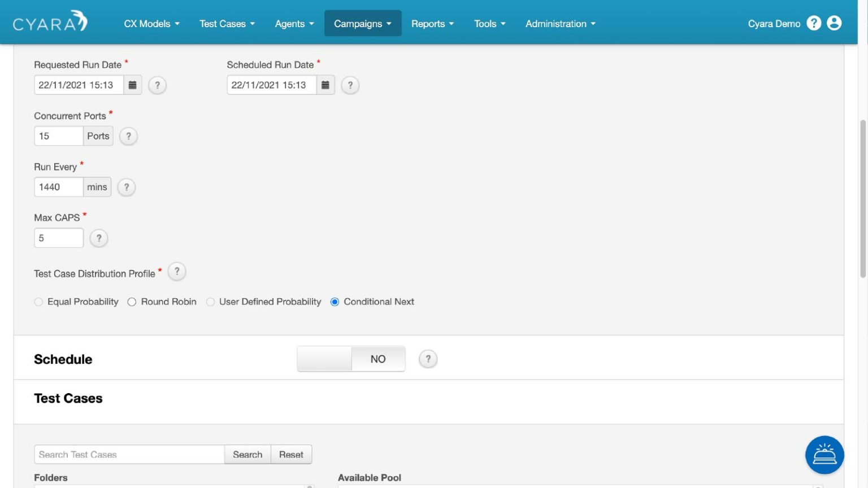
Task: Open the user profile icon in header
Action: (x=835, y=23)
